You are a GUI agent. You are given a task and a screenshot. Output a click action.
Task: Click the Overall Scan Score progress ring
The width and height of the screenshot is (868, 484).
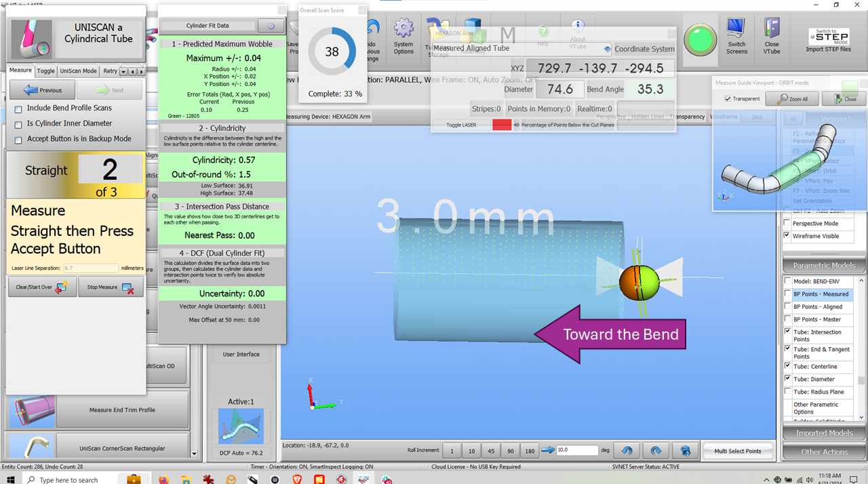(x=332, y=52)
